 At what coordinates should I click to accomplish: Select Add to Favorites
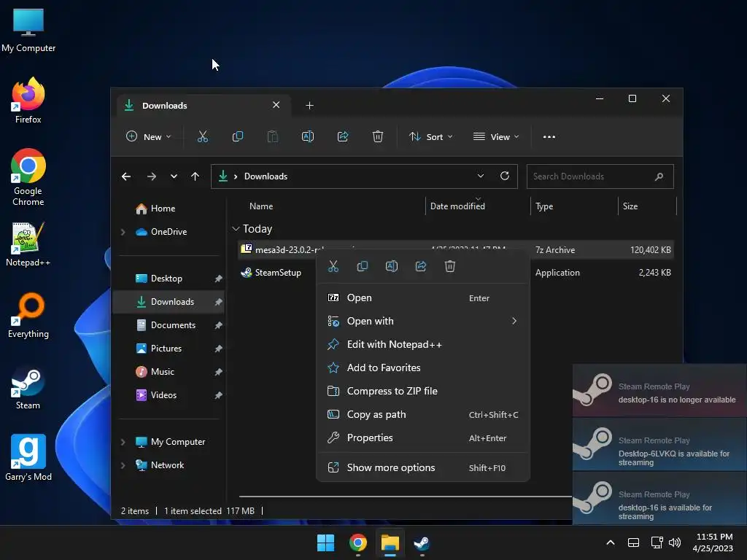[x=422, y=367]
